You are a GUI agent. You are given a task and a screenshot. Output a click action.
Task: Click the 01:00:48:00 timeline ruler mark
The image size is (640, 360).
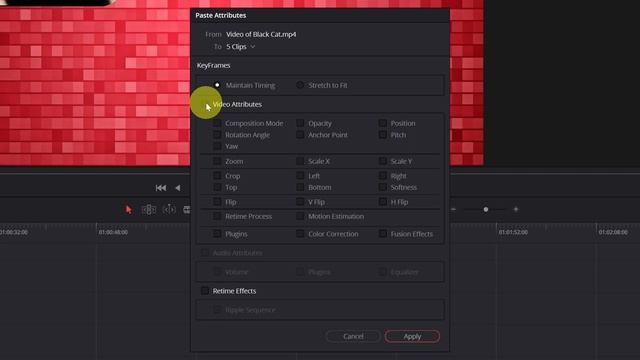[x=113, y=232]
